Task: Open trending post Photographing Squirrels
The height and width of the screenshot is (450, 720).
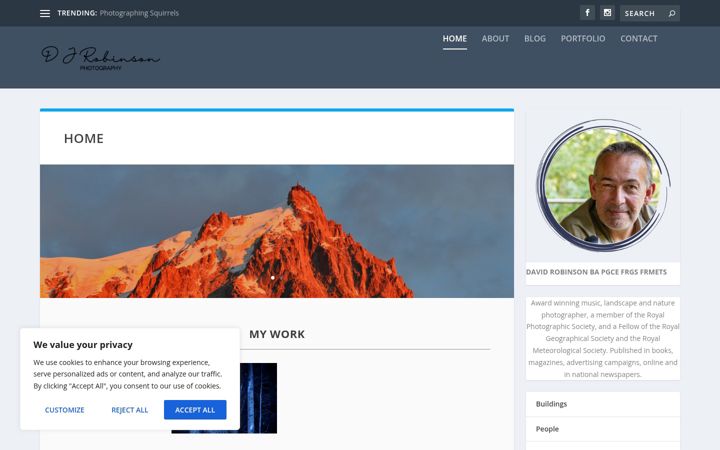Action: click(139, 13)
